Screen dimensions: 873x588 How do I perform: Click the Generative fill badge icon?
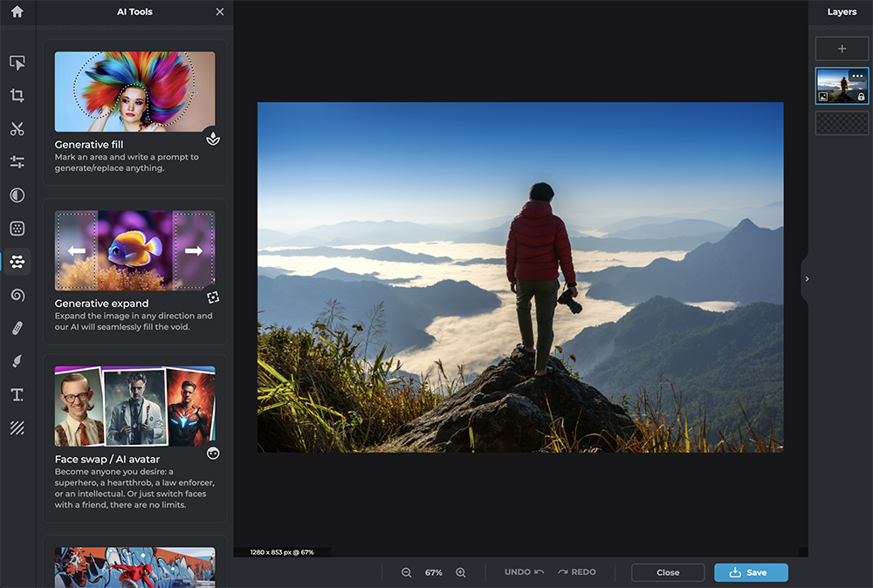coord(213,139)
